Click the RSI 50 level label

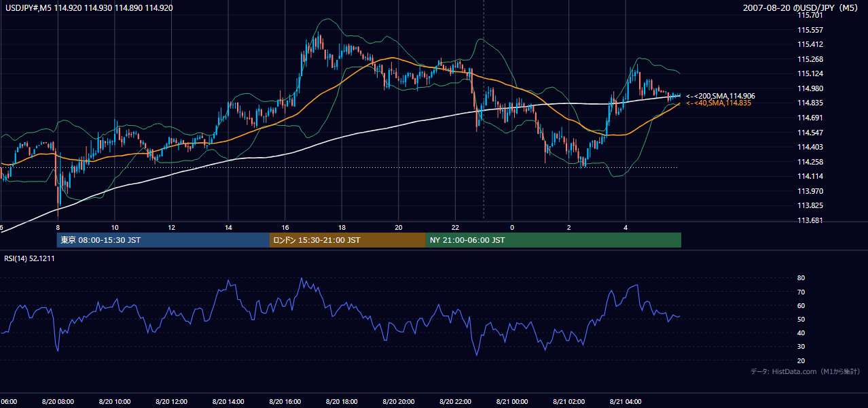pyautogui.click(x=801, y=319)
